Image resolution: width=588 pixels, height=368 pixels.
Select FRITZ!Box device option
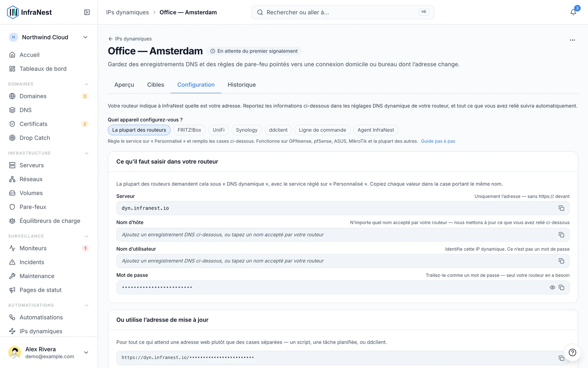189,130
